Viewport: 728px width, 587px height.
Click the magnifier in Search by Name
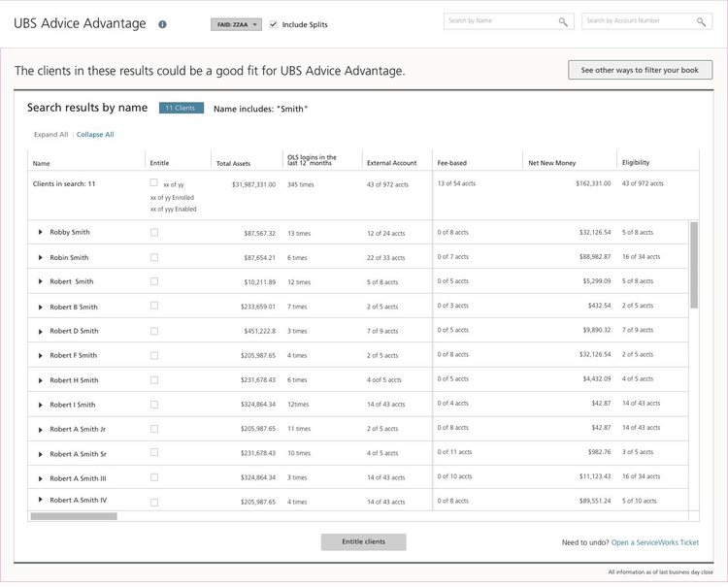click(x=563, y=21)
